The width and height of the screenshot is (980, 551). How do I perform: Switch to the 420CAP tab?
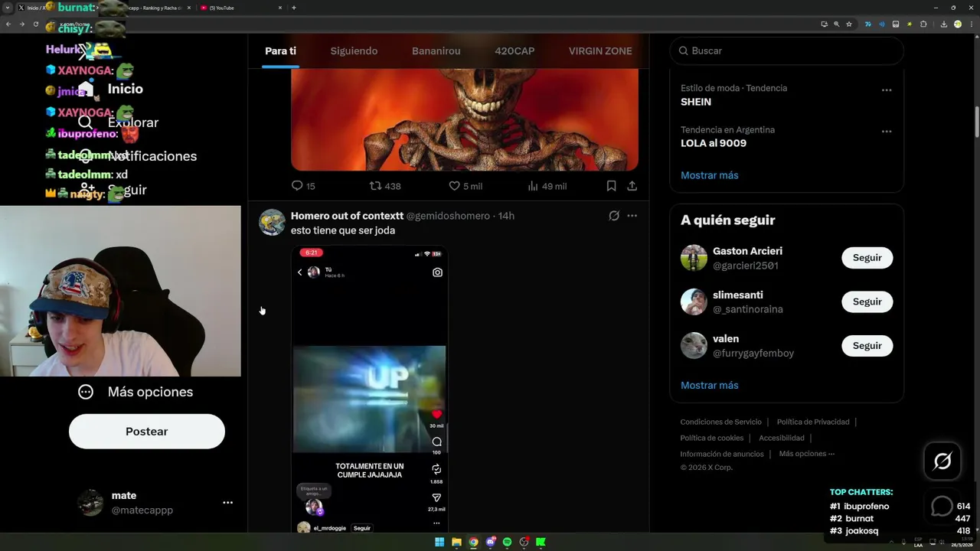514,51
